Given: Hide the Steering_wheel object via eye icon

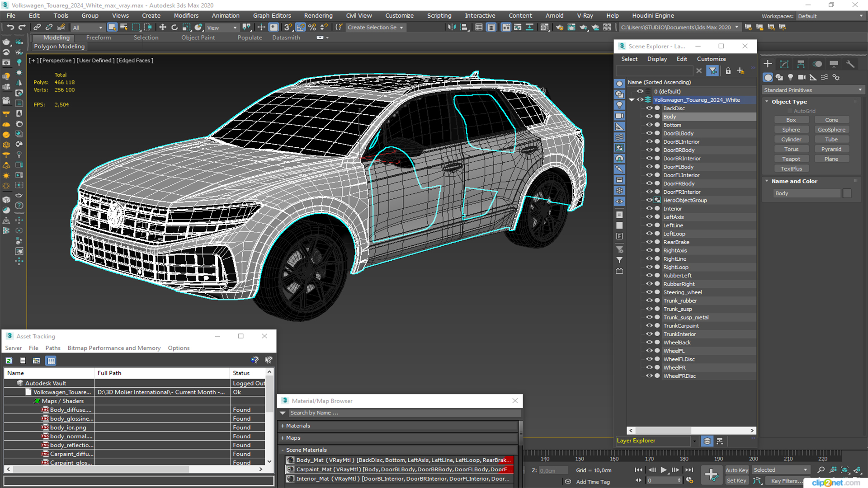Looking at the screenshot, I should point(649,292).
